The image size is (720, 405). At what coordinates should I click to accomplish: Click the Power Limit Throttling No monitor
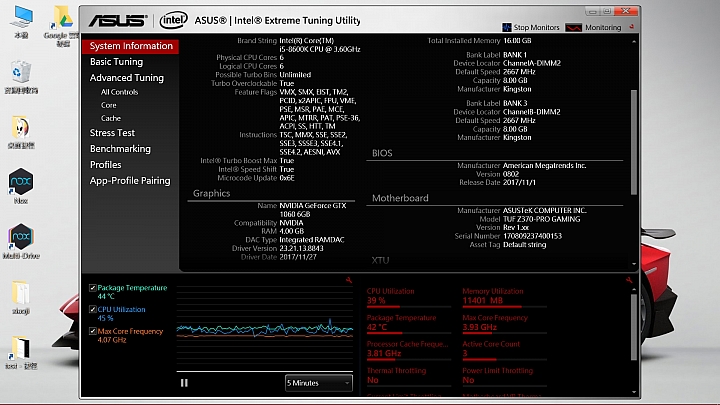(x=504, y=376)
